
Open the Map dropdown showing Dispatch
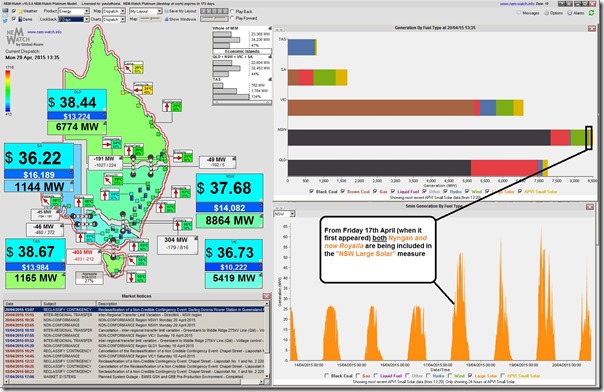coord(114,11)
